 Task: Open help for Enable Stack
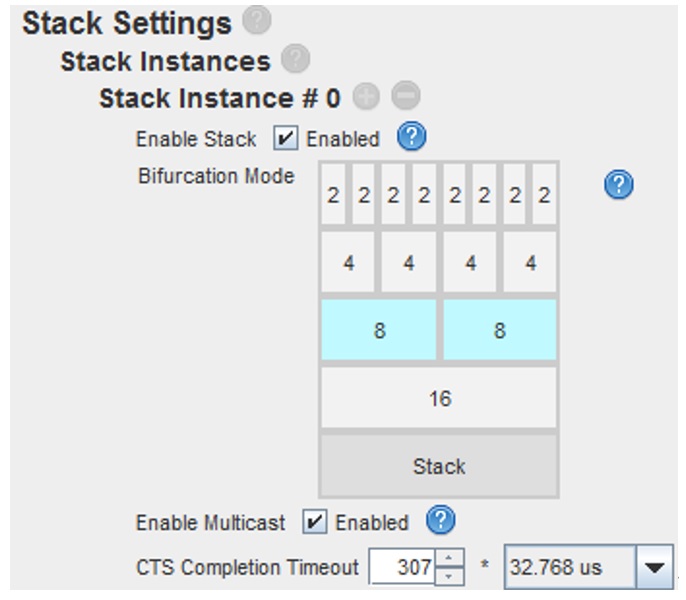(x=411, y=138)
